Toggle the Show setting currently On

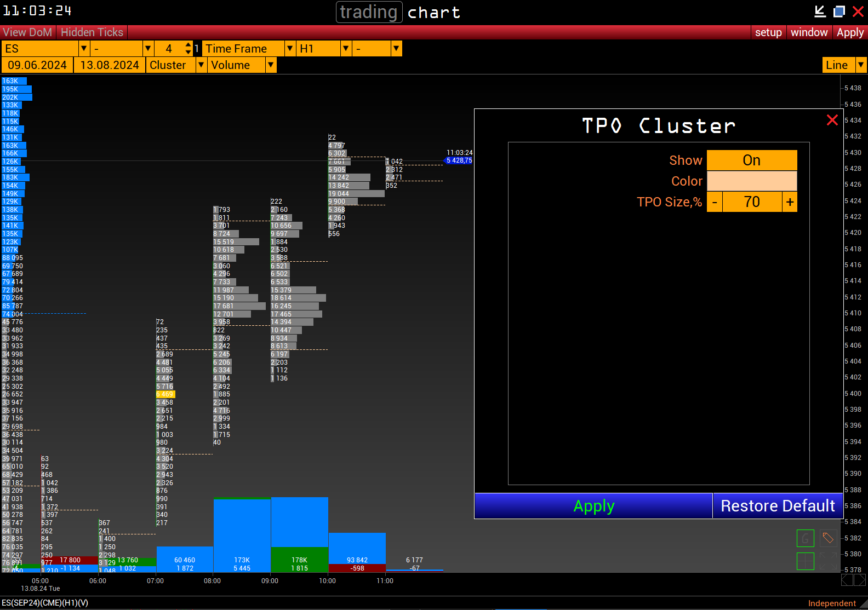tap(751, 160)
